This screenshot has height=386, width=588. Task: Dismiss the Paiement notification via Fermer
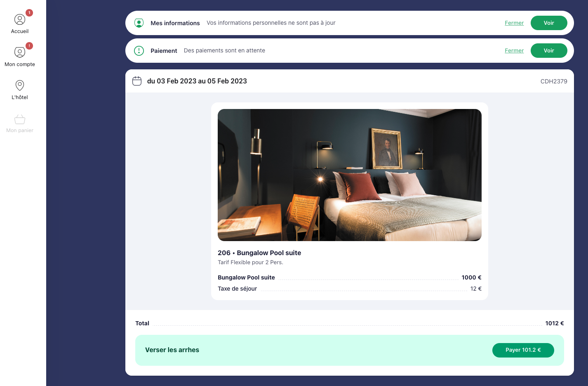coord(514,51)
